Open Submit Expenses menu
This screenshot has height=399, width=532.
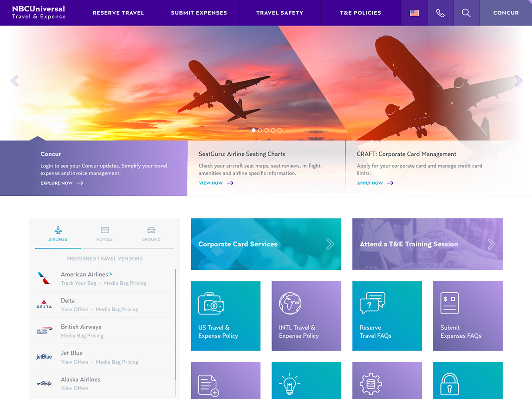(x=199, y=13)
